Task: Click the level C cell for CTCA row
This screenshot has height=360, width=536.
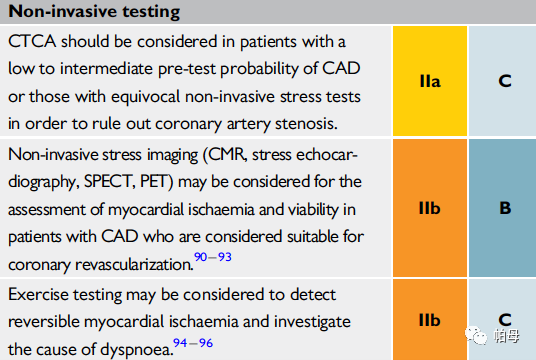Action: [502, 81]
